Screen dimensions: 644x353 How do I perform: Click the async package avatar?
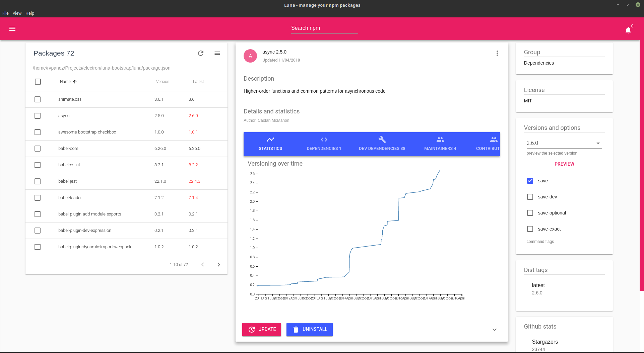250,56
